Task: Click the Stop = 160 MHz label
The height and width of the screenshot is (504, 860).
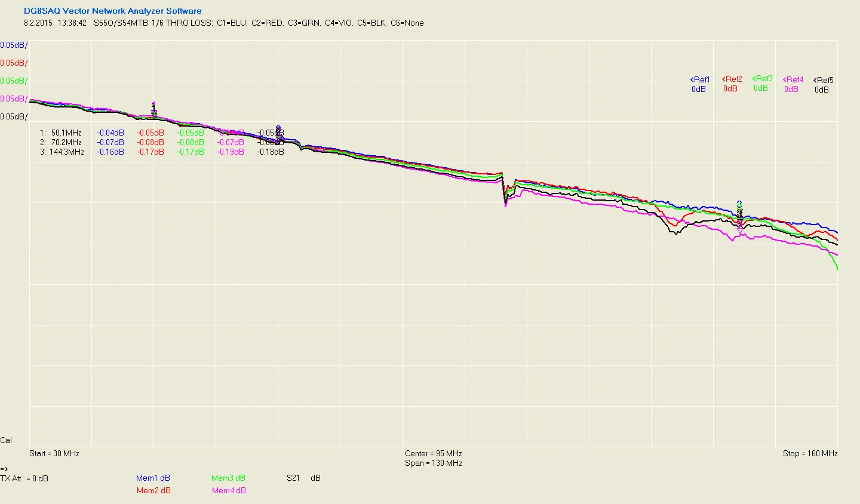Action: click(810, 453)
